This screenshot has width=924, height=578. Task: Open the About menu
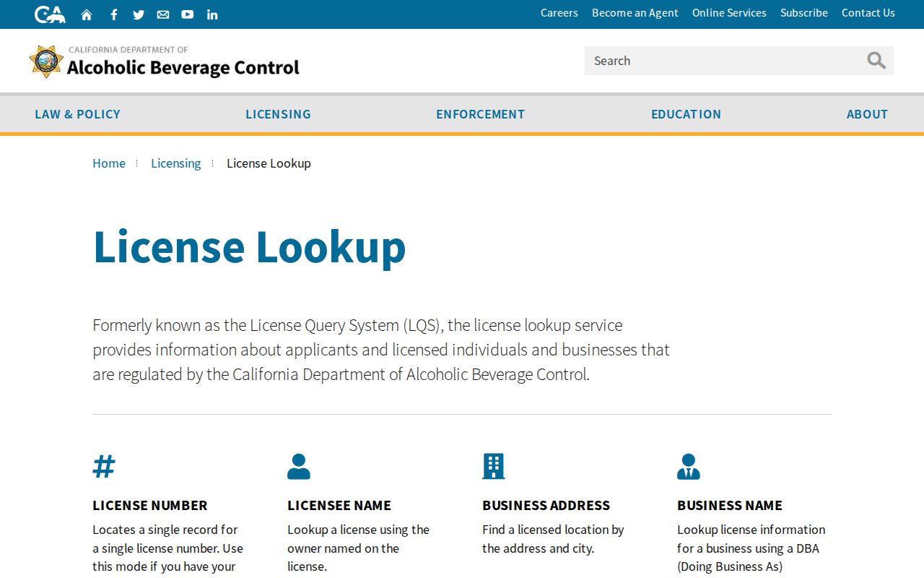pyautogui.click(x=867, y=114)
